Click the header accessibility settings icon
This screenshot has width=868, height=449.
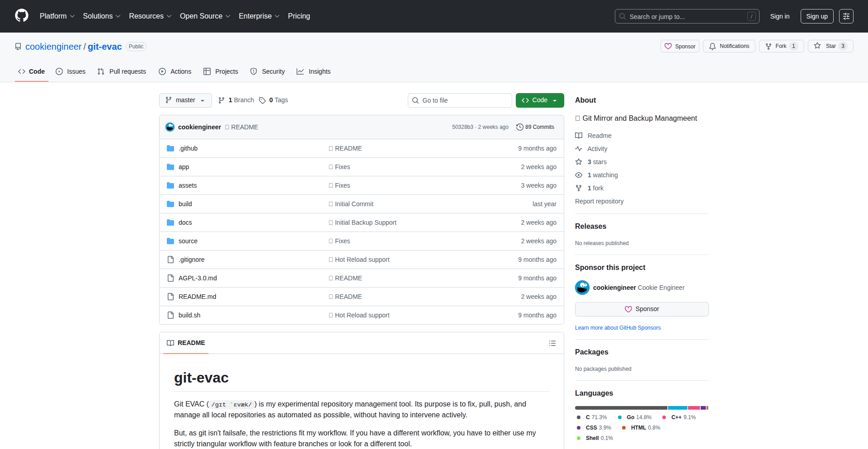coord(846,16)
